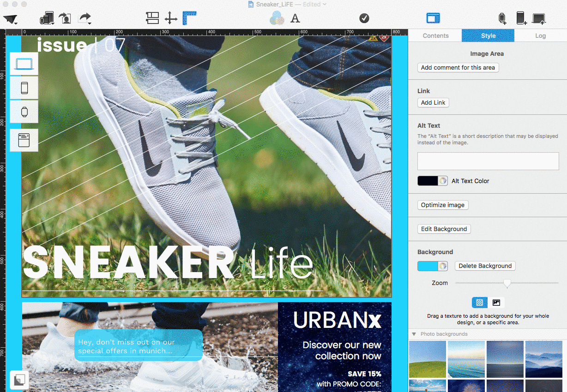Image resolution: width=567 pixels, height=392 pixels.
Task: Open the device preview toolbar icon
Action: coord(47,18)
